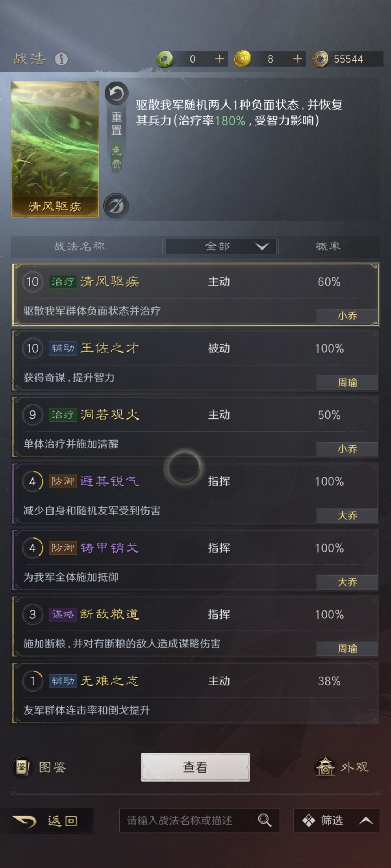
Task: Tap the copper coin balance icon
Action: [x=320, y=59]
